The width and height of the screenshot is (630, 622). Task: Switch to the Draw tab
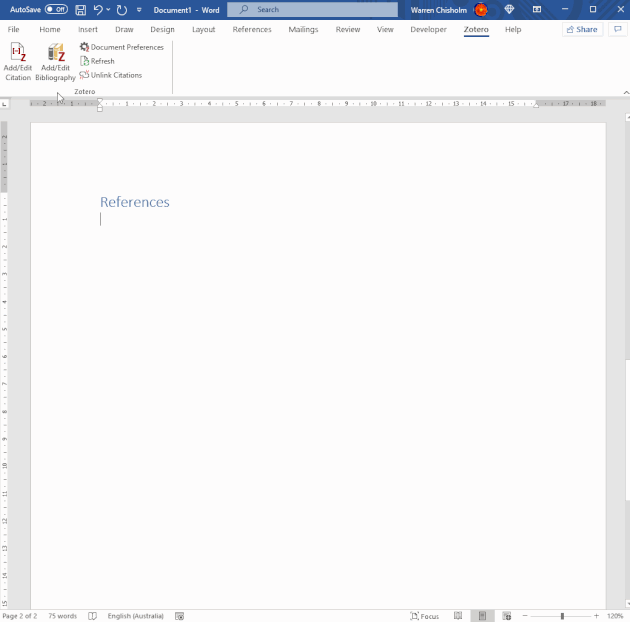click(124, 29)
